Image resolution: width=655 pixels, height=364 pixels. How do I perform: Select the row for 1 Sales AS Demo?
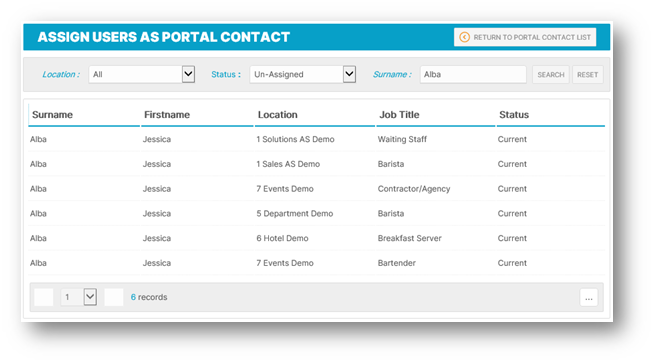[317, 164]
